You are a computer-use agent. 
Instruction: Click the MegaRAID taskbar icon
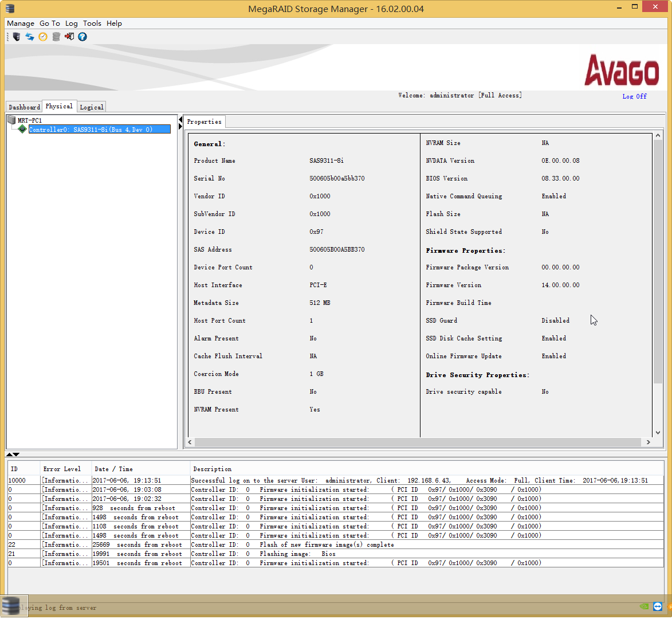[11, 606]
